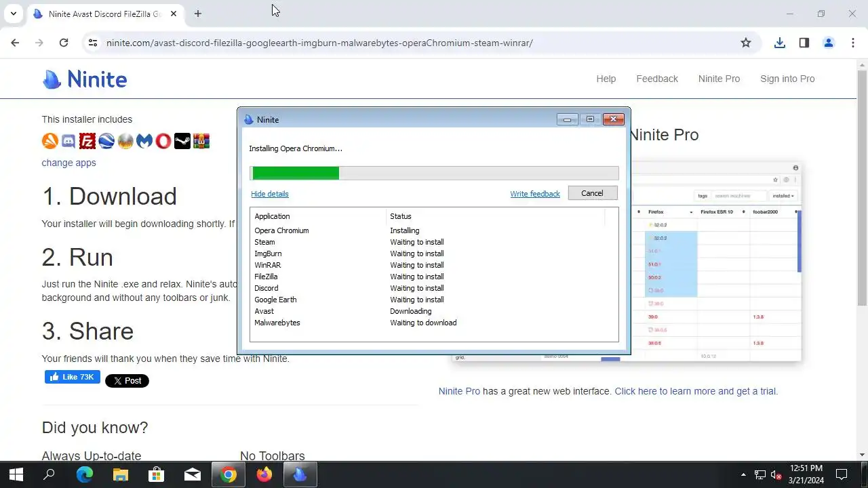868x488 pixels.
Task: Click the Steam icon on the page
Action: [x=182, y=141]
